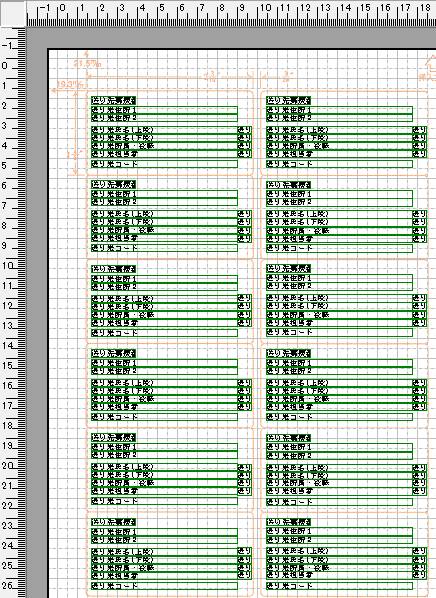Click the horizontal ruler at the 10 mark

[265, 7]
